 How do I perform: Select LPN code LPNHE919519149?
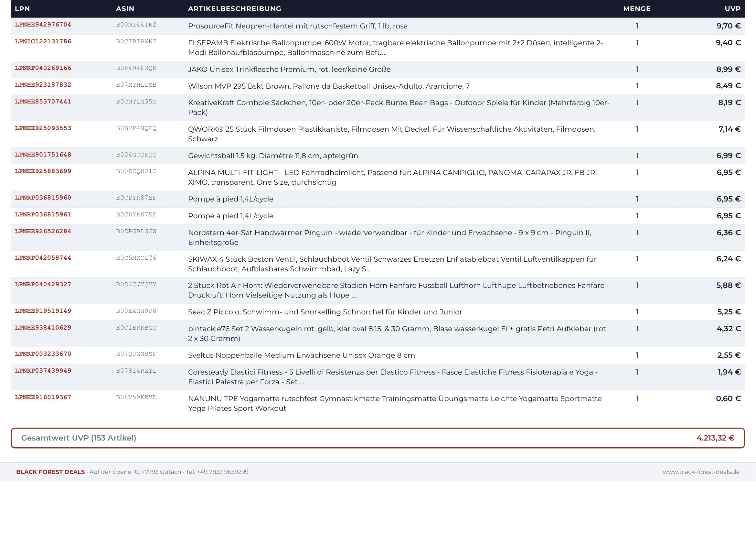43,311
